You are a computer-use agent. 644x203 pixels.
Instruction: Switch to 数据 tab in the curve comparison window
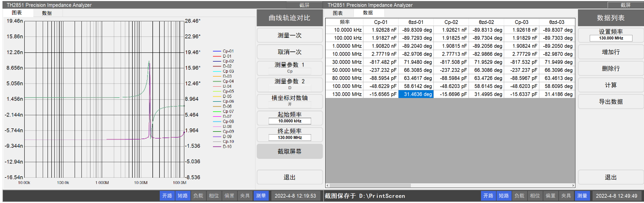47,13
